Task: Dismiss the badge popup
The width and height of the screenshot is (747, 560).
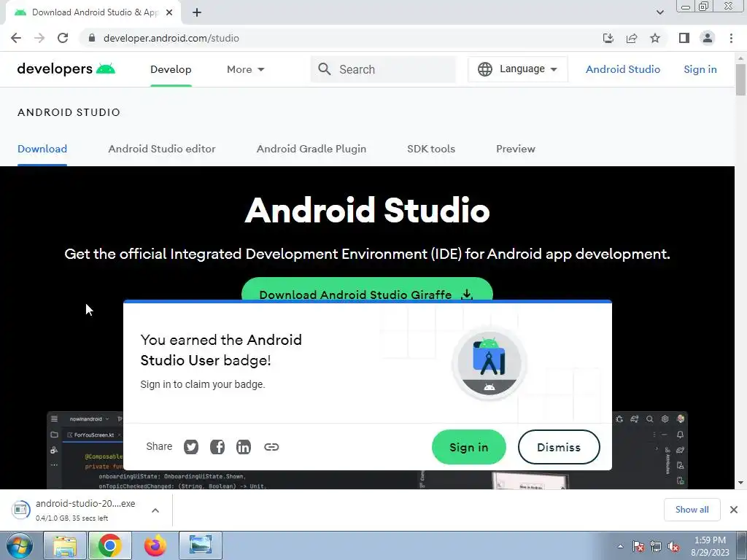Action: pyautogui.click(x=559, y=447)
